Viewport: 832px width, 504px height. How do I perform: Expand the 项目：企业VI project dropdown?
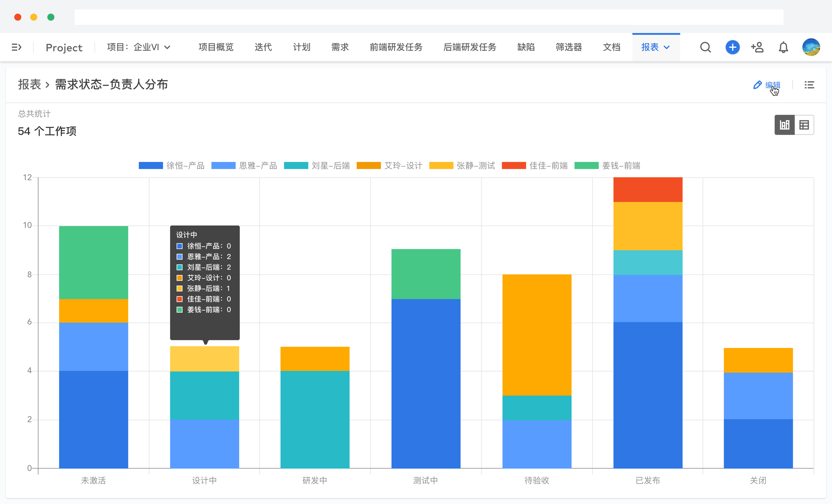[x=139, y=47]
